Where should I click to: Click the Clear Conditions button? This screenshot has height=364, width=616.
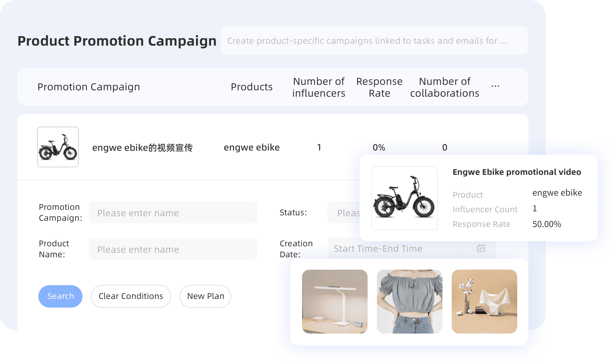point(131,296)
